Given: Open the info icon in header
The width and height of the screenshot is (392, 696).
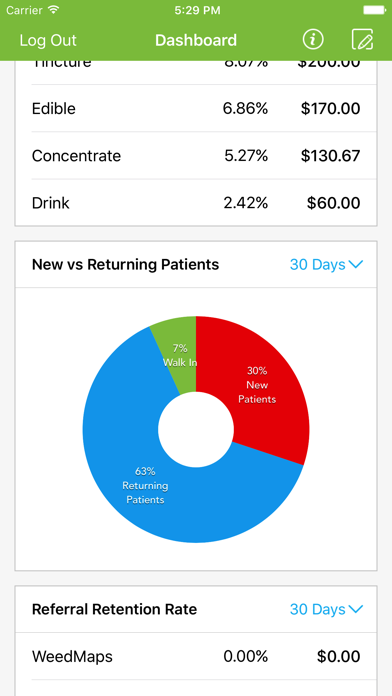Looking at the screenshot, I should 313,40.
